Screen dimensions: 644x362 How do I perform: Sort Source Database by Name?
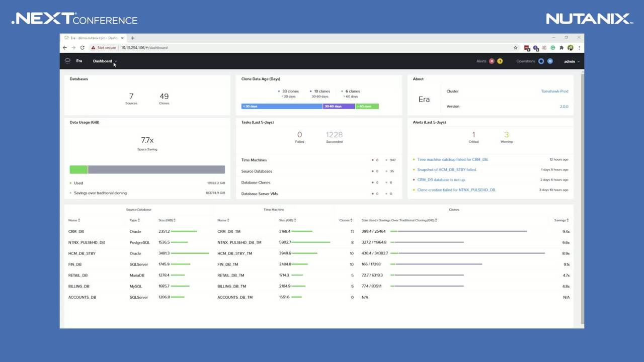pos(74,220)
